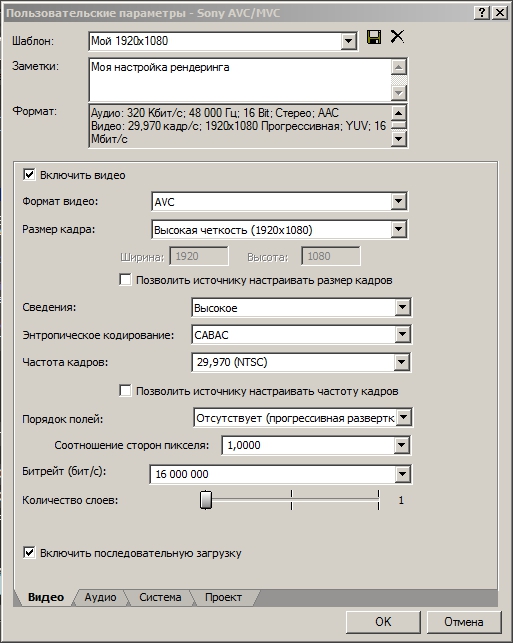Toggle the Включить видео checkbox

point(29,175)
